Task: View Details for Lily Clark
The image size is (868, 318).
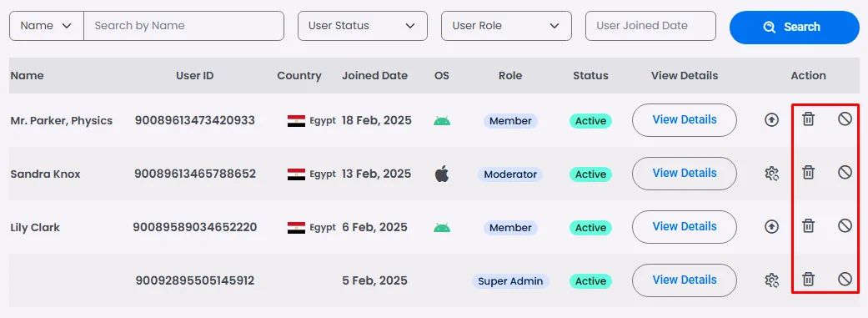Action: [x=685, y=226]
